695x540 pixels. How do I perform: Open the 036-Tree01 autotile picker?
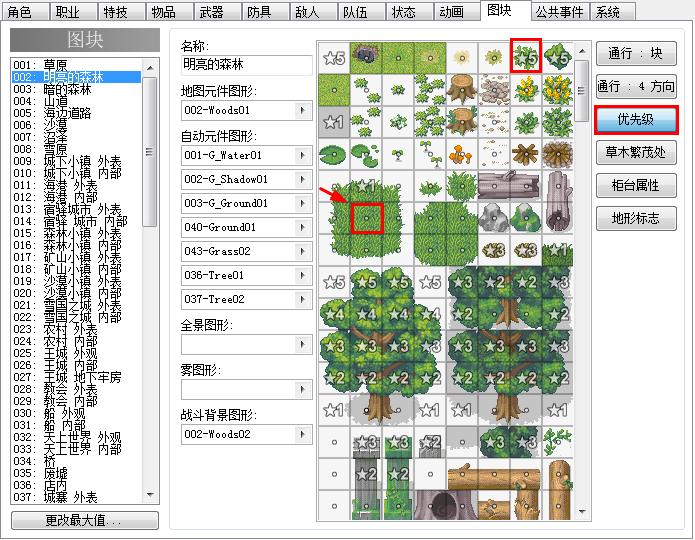(303, 275)
